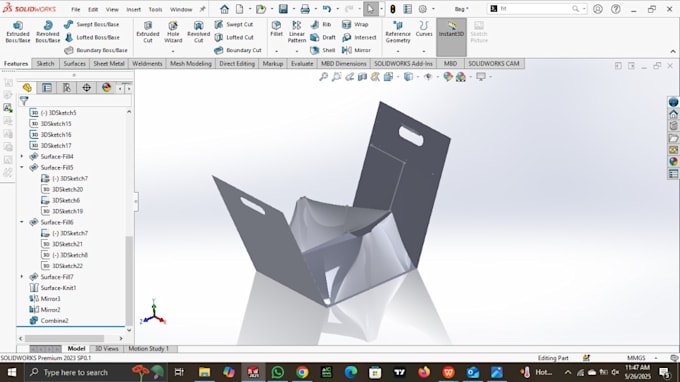The image size is (680, 382).
Task: Switch to the Evaluate tab
Action: point(302,64)
